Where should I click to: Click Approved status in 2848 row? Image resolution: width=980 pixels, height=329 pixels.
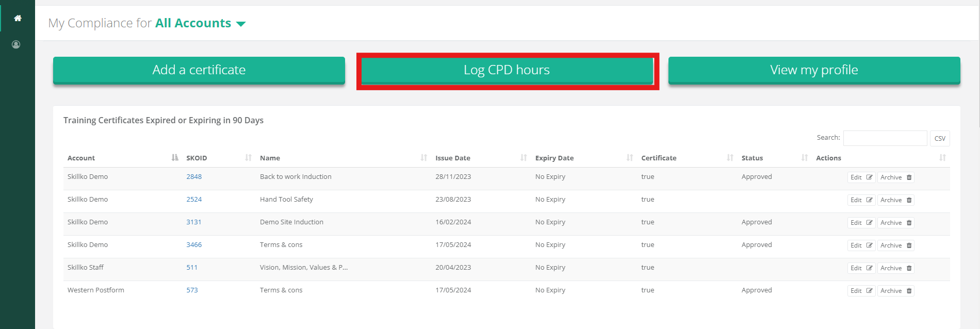(x=757, y=177)
